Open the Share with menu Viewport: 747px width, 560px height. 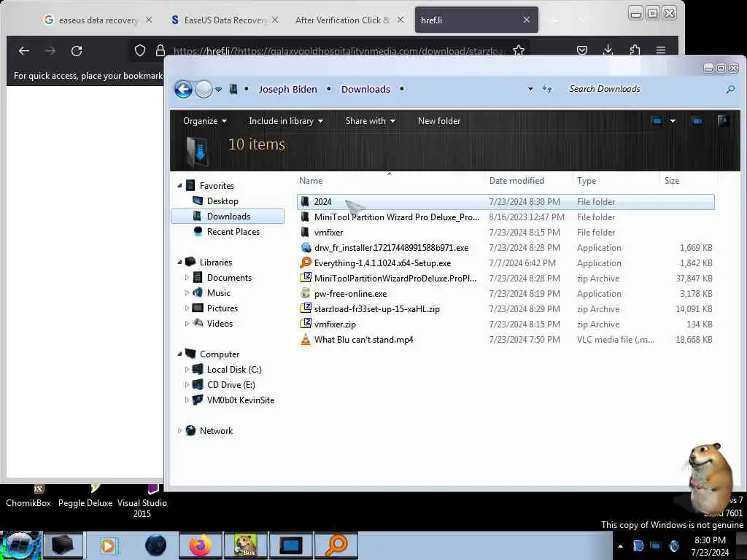370,121
